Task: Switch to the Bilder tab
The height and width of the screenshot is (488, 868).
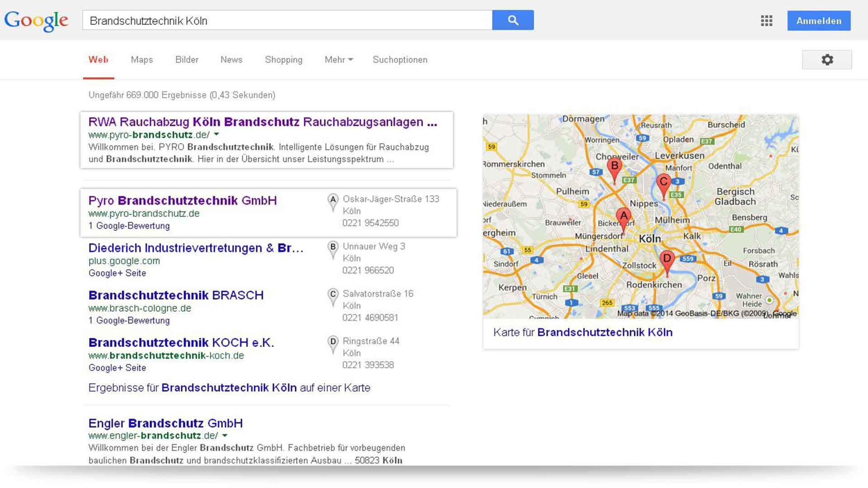Action: click(187, 60)
